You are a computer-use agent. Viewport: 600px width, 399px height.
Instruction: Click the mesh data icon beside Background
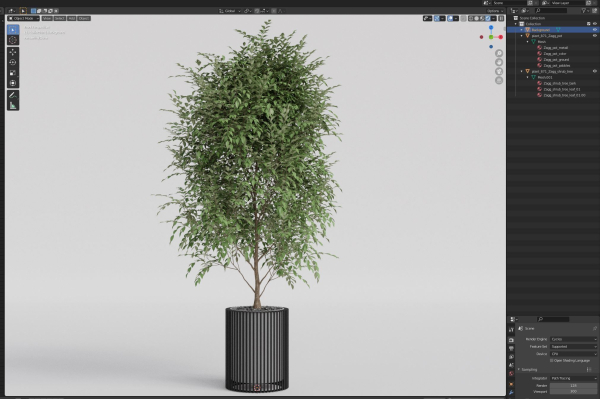tap(558, 30)
